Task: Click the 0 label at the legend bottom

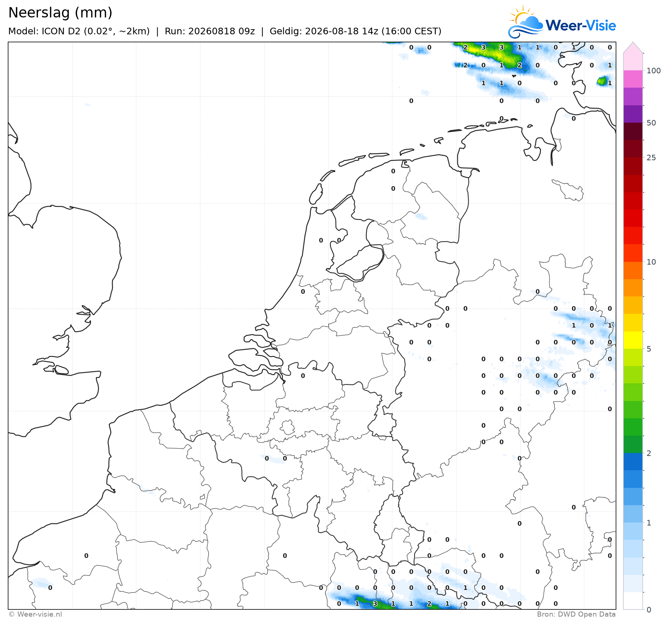Action: 649,609
